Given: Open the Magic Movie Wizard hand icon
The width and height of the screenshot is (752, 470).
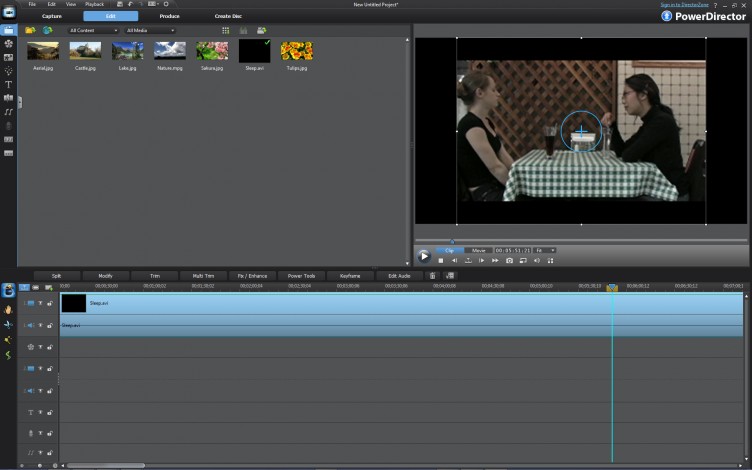Looking at the screenshot, I should click(x=8, y=309).
